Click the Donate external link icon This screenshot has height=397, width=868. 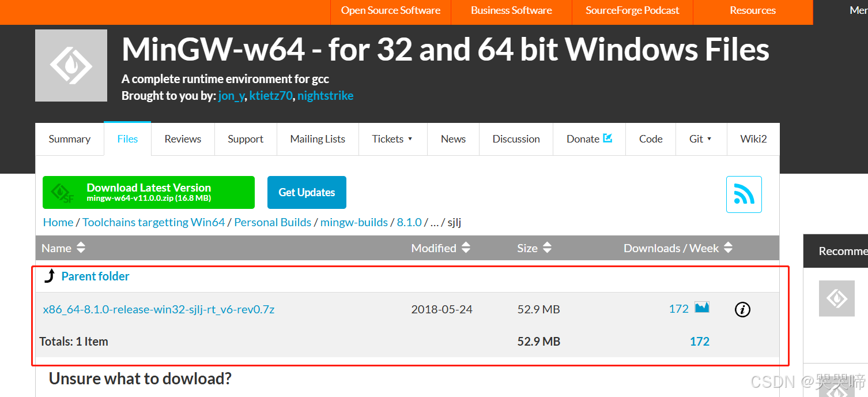[607, 138]
